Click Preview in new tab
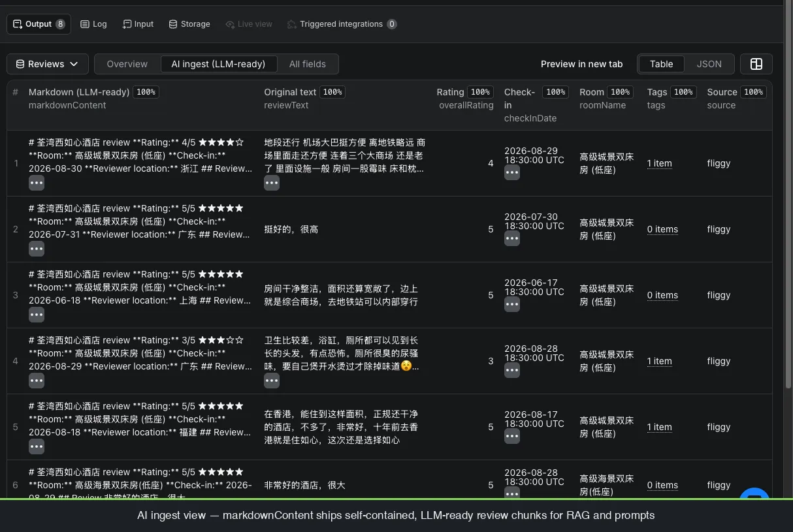 coord(581,64)
